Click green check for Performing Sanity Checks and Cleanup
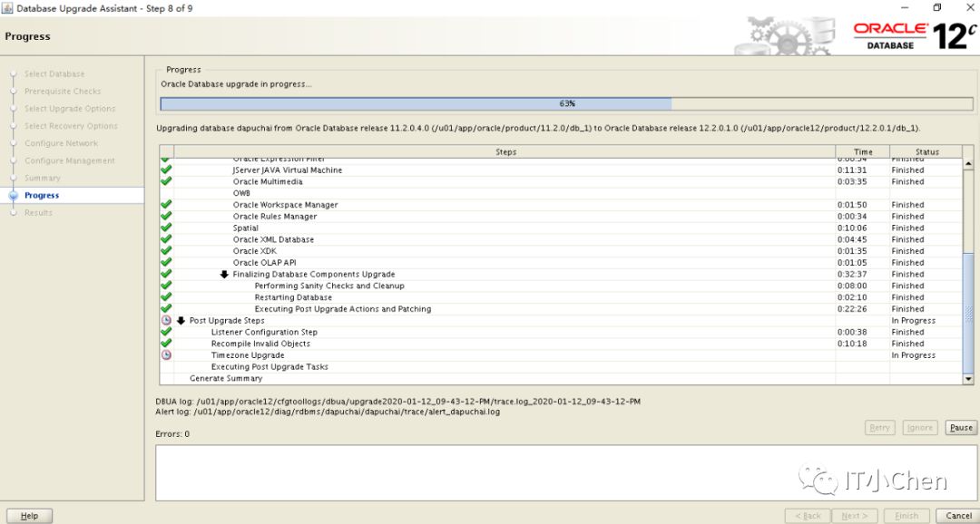Image resolution: width=980 pixels, height=524 pixels. [x=166, y=286]
